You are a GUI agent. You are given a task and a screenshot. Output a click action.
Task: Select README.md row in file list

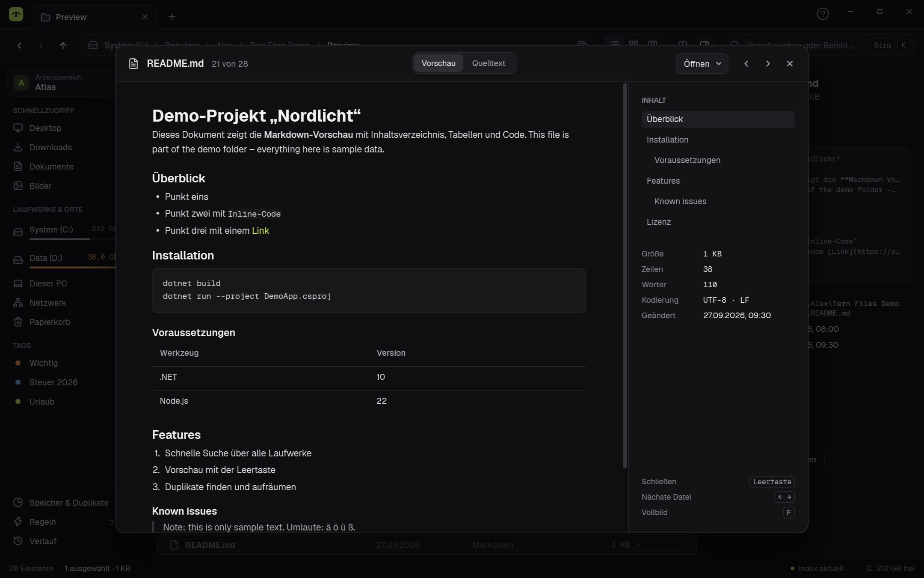coord(427,545)
